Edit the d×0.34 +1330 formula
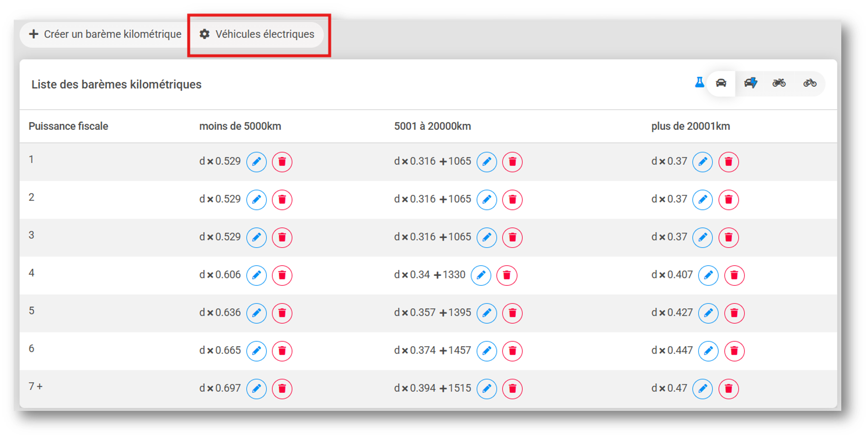 (481, 275)
